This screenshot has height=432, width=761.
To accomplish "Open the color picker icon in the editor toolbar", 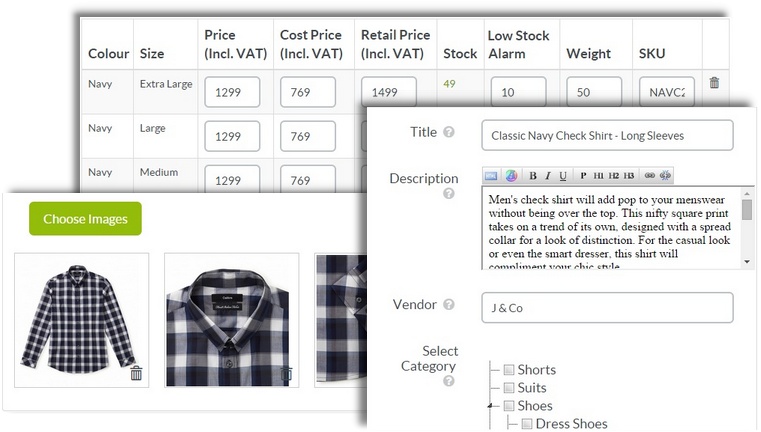I will (510, 176).
